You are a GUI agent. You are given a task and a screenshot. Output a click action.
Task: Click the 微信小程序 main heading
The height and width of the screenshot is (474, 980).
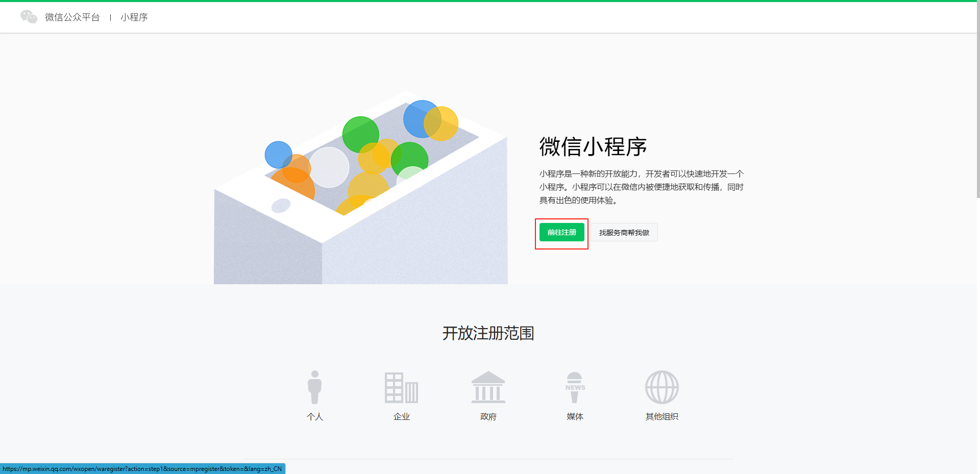pyautogui.click(x=593, y=147)
